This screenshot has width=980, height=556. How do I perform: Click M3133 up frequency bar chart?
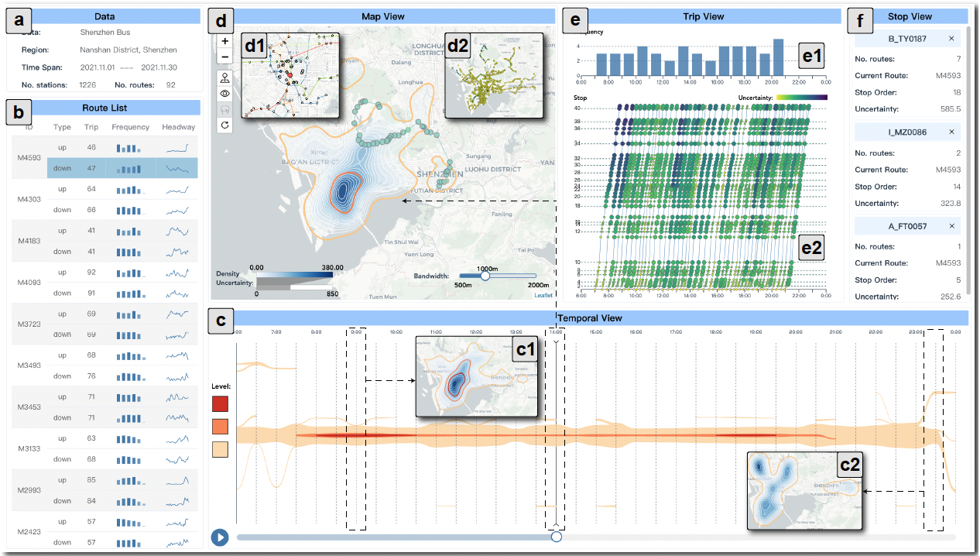click(x=130, y=438)
